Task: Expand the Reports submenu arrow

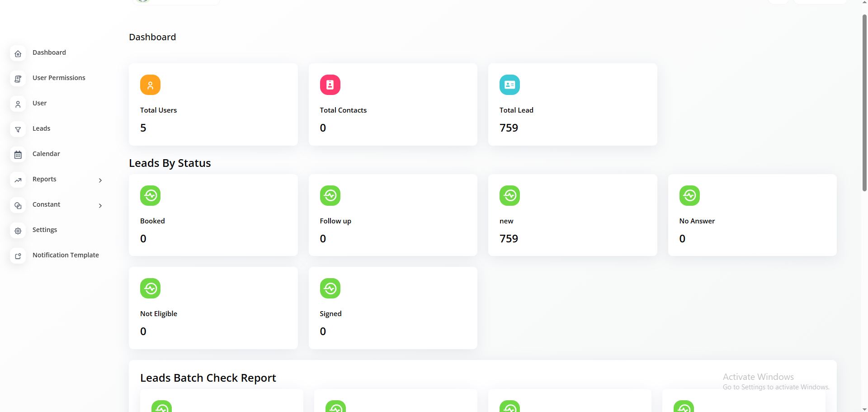Action: [100, 180]
